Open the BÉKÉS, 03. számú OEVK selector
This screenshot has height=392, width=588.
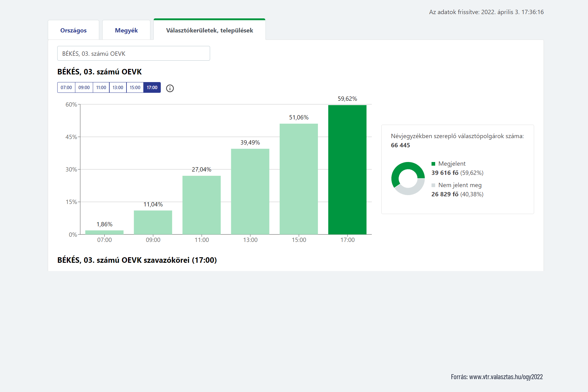pos(134,54)
